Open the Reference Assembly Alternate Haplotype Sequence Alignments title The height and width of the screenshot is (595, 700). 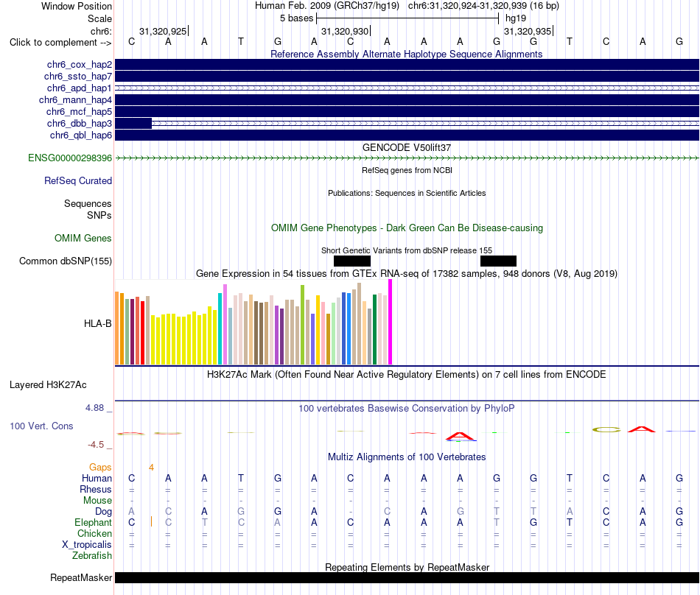tap(406, 54)
